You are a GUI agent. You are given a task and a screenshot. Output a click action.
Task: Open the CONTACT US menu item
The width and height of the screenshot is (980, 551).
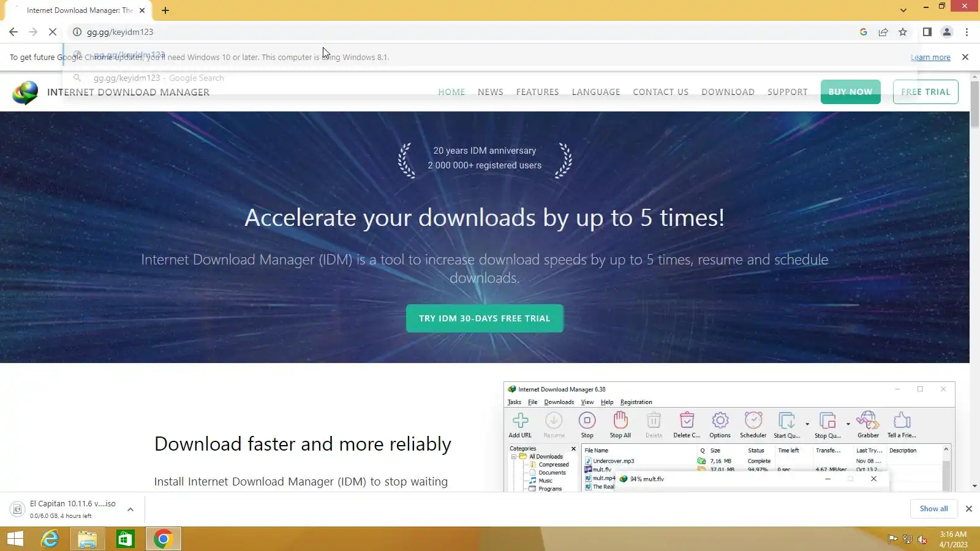[660, 92]
